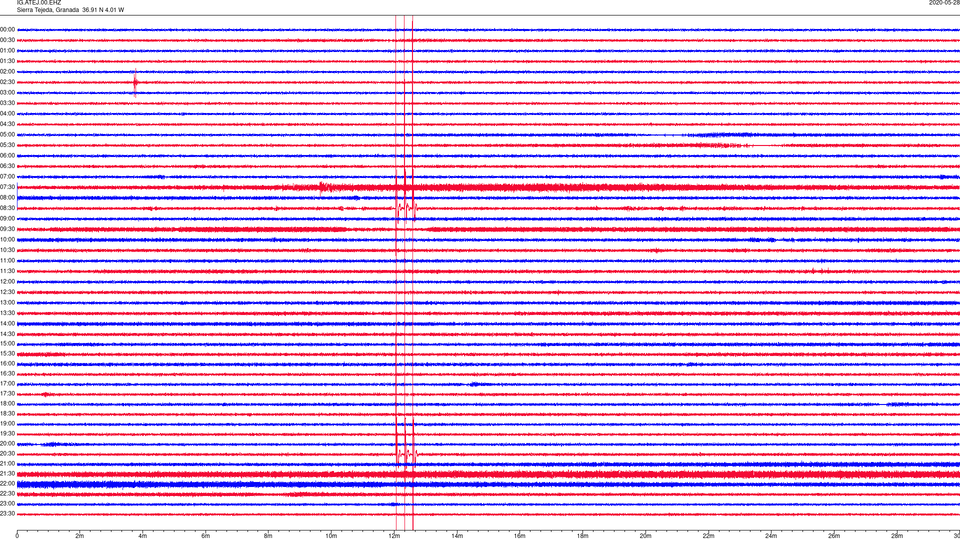Select the 00:30 trace time label

[x=7, y=40]
